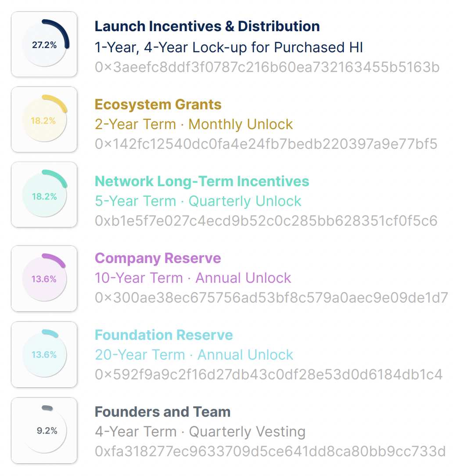460x476 pixels.
Task: Click the purple 13.6% Company Reserve gauge
Action: 44,278
